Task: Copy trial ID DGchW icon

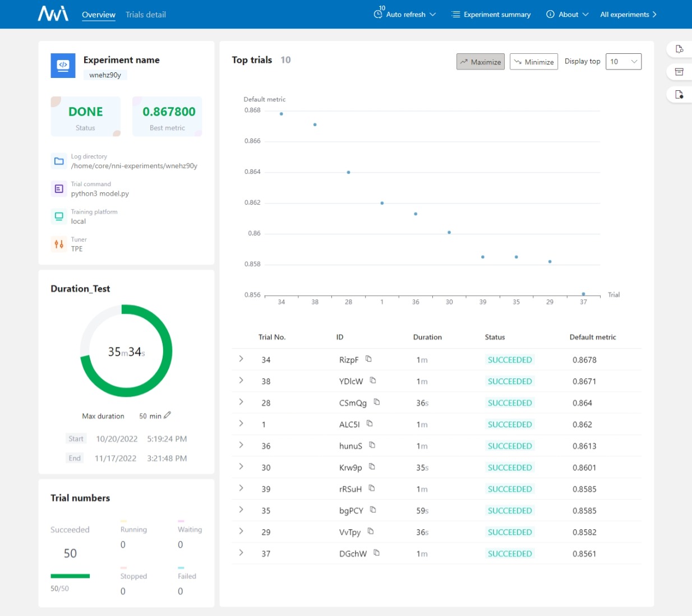Action: point(376,553)
